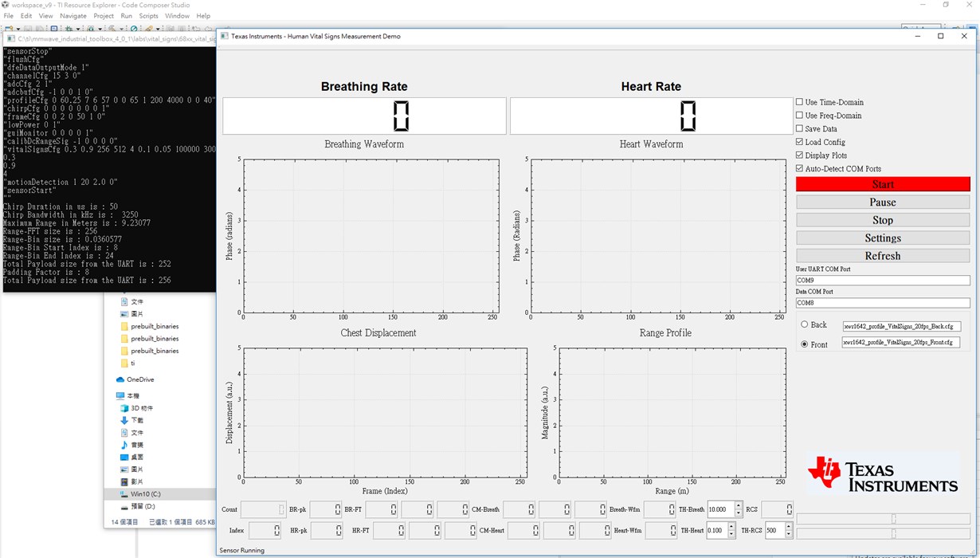This screenshot has height=558, width=980.
Task: Open the new-file dropdown arrow in CCS toolbar
Action: [x=18, y=29]
